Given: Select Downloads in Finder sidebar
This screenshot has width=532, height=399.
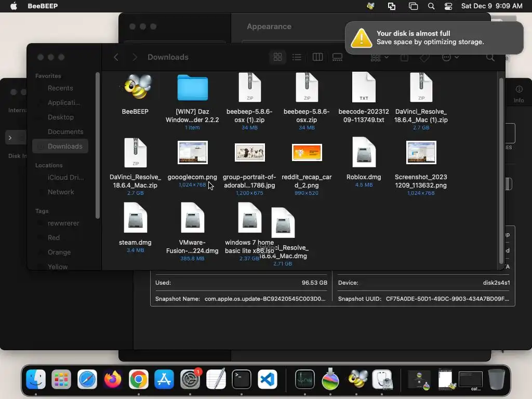Looking at the screenshot, I should (60, 146).
